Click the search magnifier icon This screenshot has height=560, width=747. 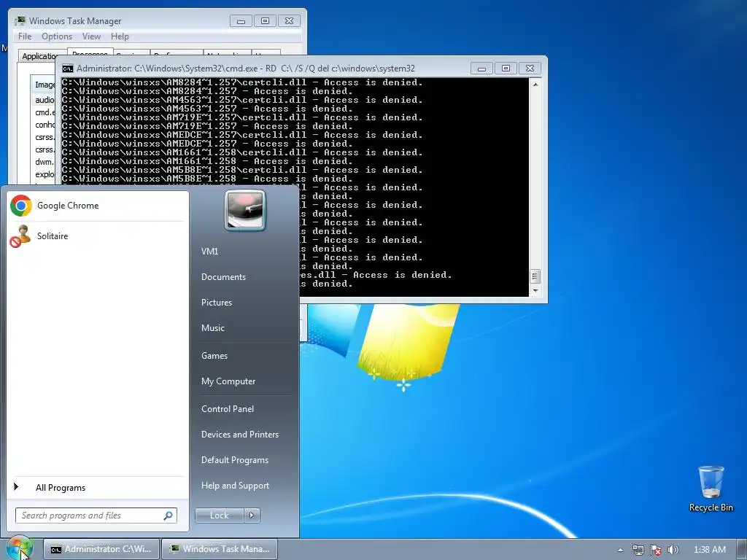[169, 516]
